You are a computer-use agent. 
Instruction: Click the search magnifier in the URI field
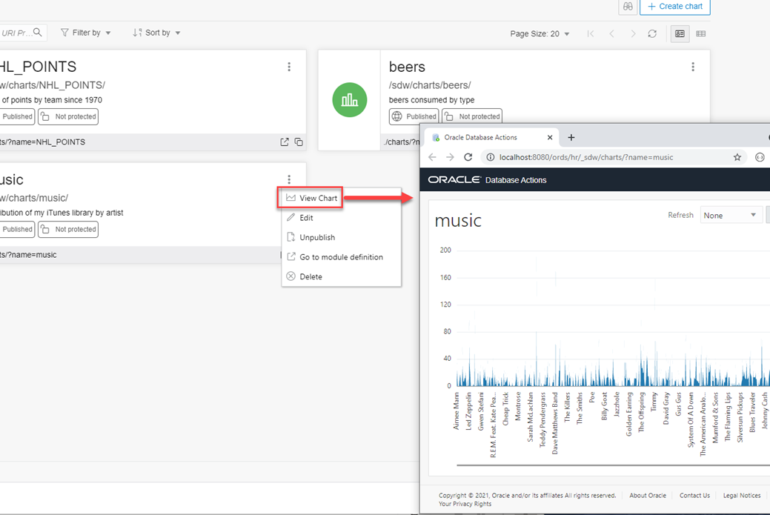coord(38,32)
